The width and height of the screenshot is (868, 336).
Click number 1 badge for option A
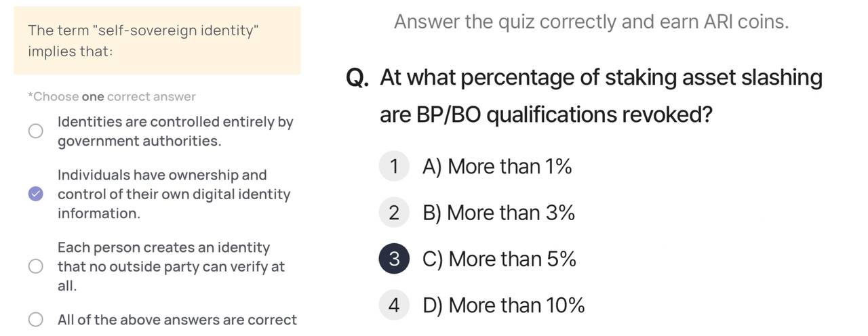pyautogui.click(x=394, y=166)
